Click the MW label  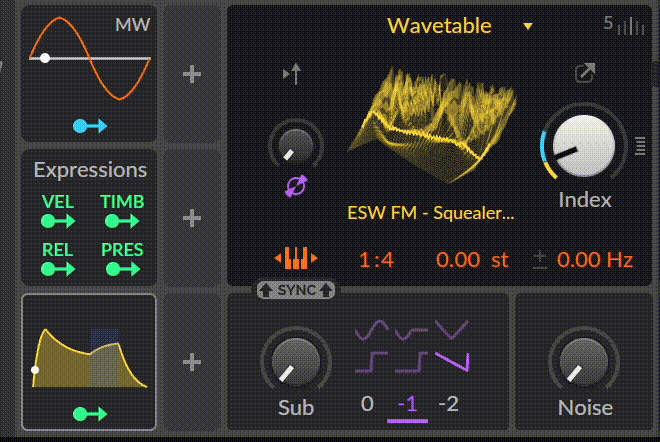click(133, 25)
